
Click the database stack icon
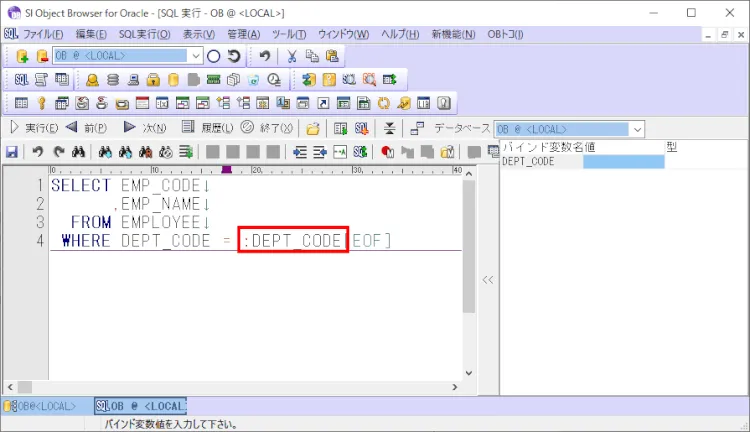pos(113,79)
